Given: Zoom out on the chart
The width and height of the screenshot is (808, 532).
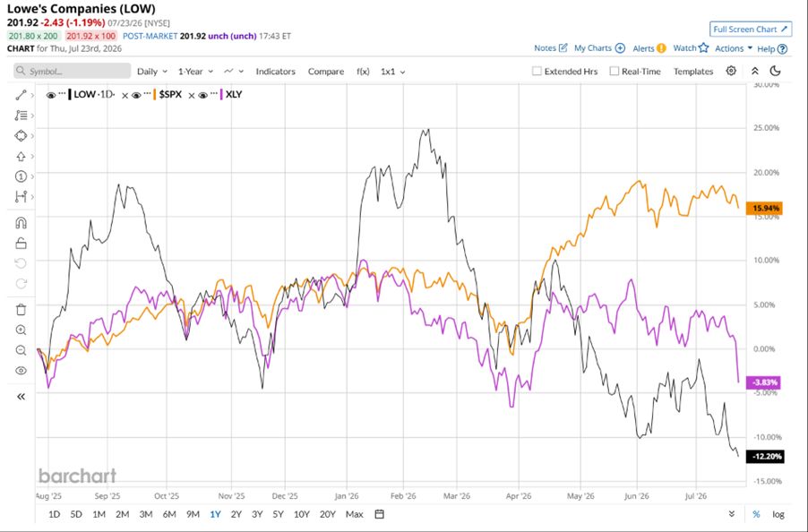Looking at the screenshot, I should [21, 350].
